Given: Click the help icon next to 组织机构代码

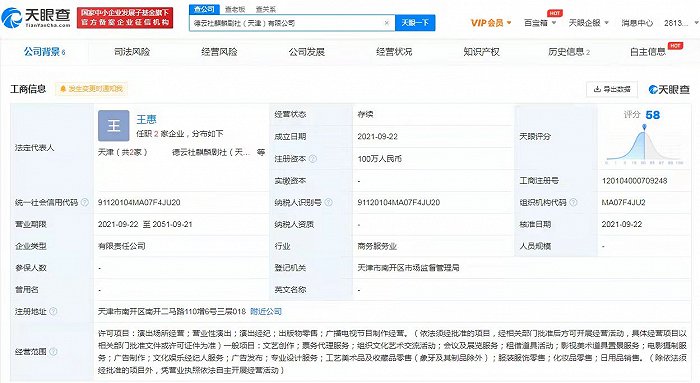Looking at the screenshot, I should pos(574,202).
